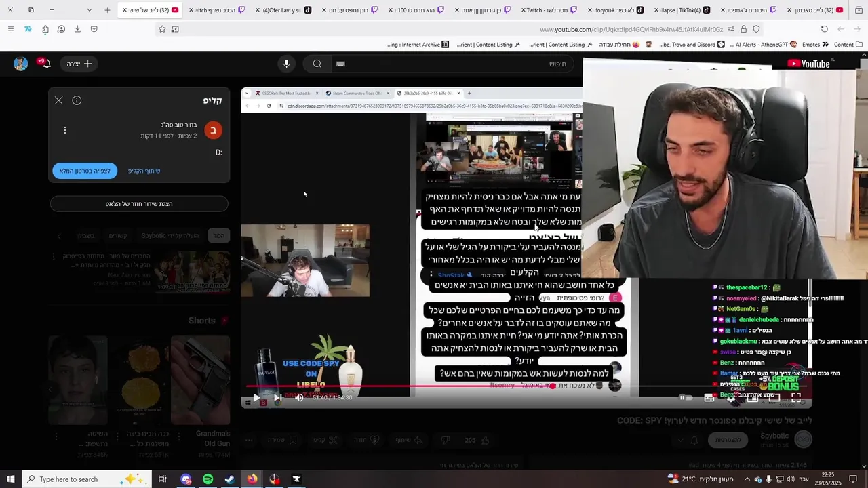
Task: Expand the list-all-tabs chevron
Action: pos(90,10)
